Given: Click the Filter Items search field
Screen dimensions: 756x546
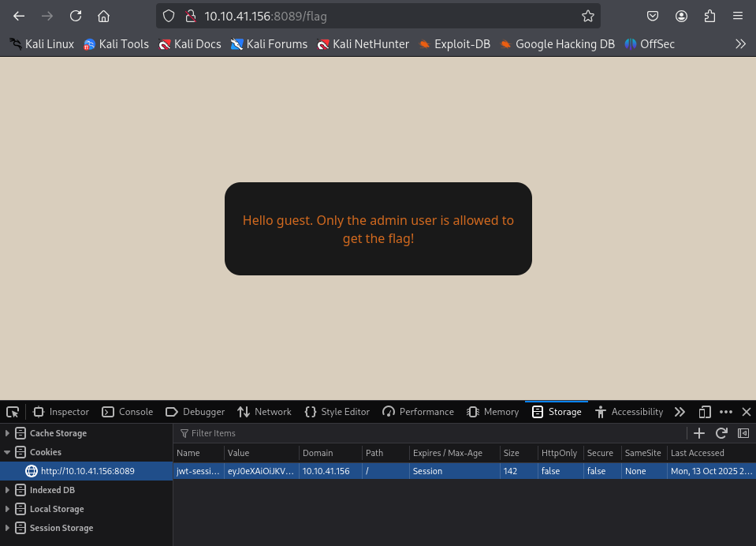Looking at the screenshot, I should pyautogui.click(x=429, y=433).
